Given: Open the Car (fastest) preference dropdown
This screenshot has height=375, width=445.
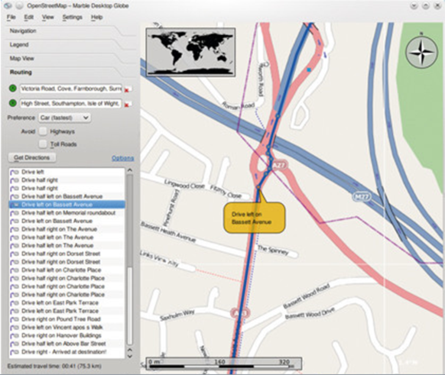Looking at the screenshot, I should 65,118.
